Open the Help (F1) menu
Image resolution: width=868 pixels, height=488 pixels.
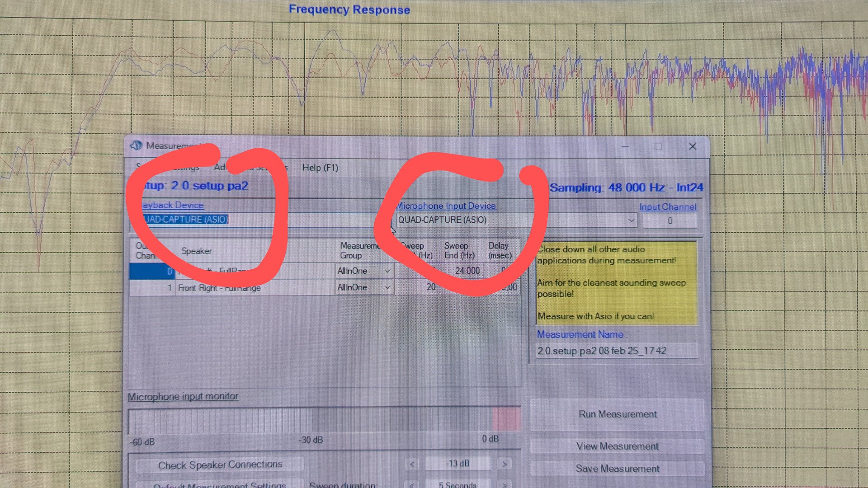click(x=320, y=168)
